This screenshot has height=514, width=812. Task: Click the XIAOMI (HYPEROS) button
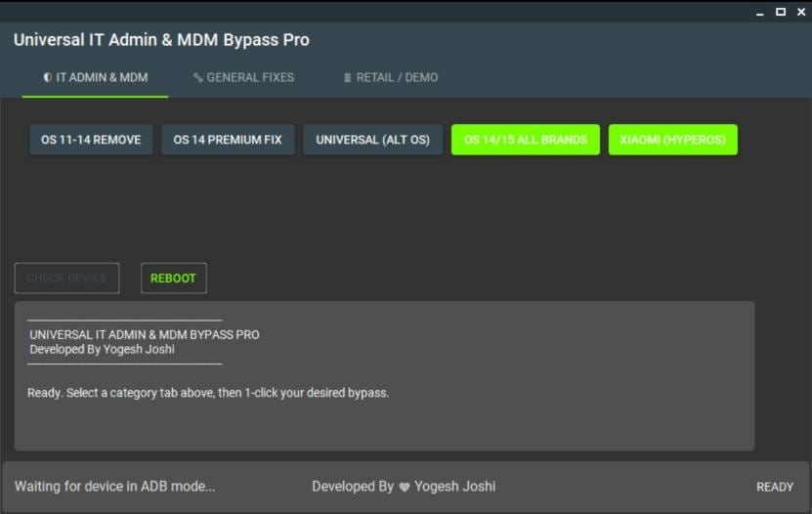[x=672, y=140]
